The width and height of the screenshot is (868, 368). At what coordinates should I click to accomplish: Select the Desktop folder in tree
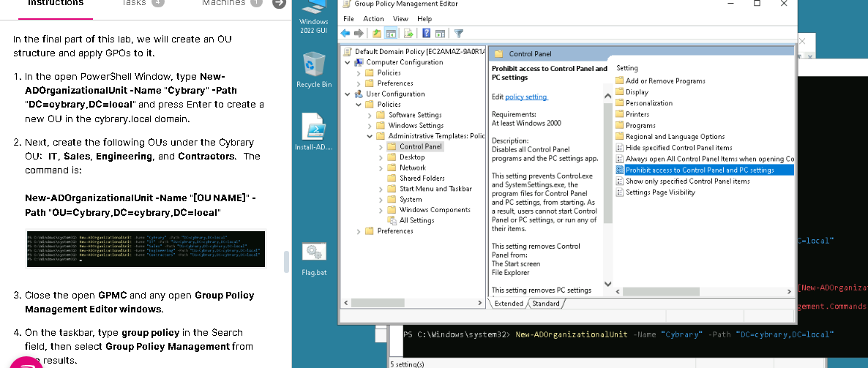(412, 157)
